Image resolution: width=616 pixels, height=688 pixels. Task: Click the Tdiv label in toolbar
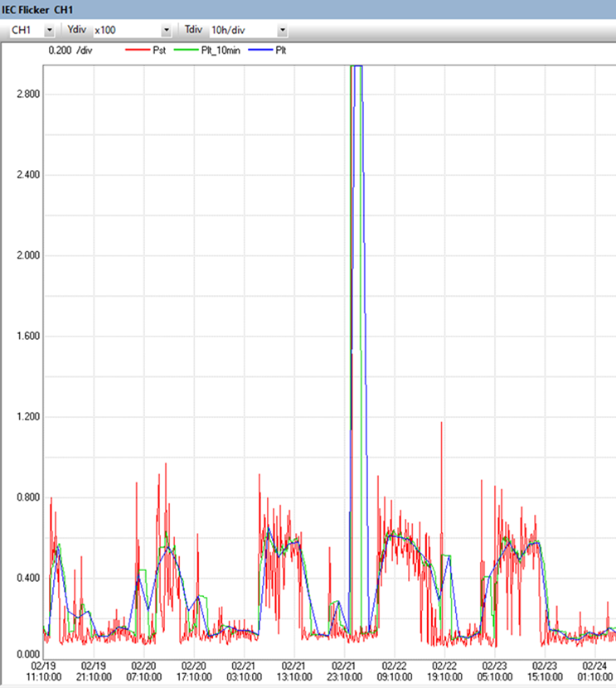pos(193,30)
